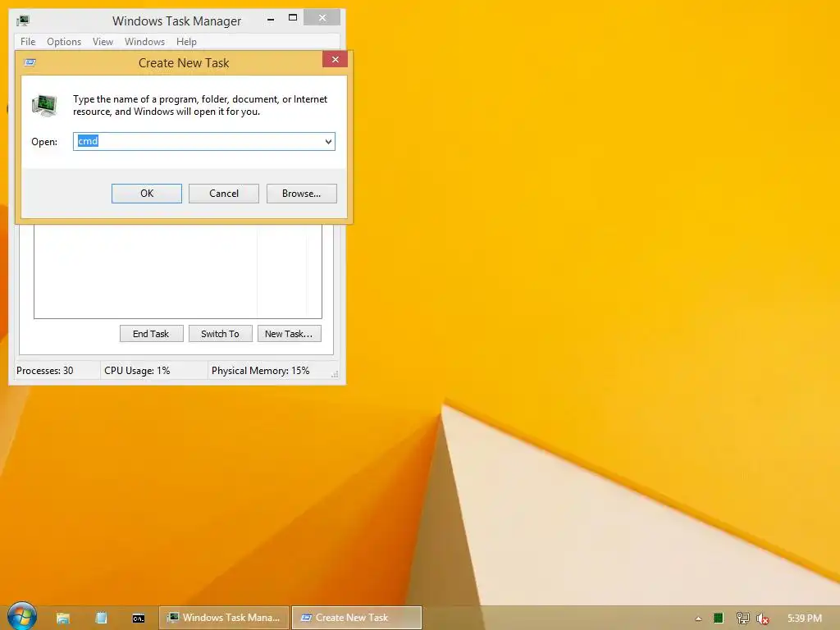The image size is (840, 630).
Task: Show hidden tray icons arrow
Action: [x=698, y=619]
